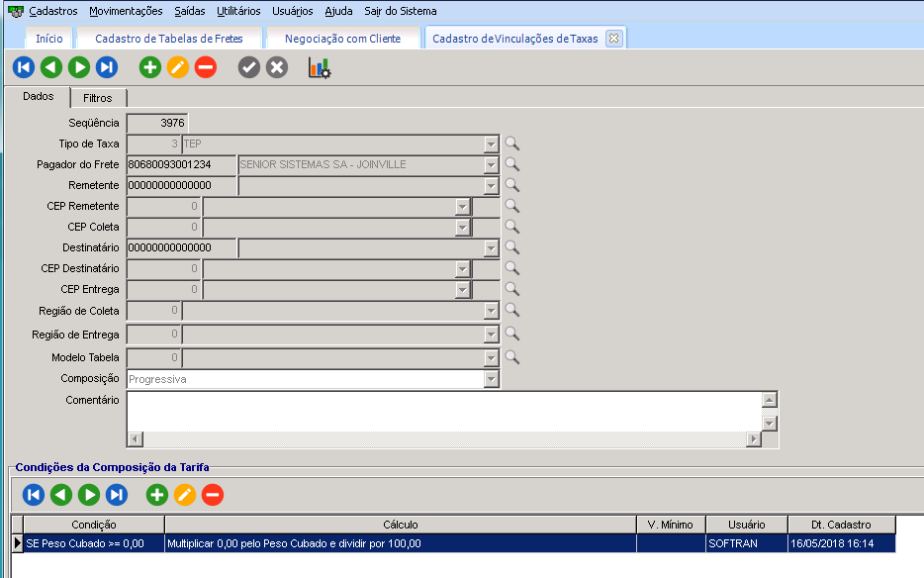Add a new condition in Condições toolbar
The image size is (924, 578).
pos(156,494)
